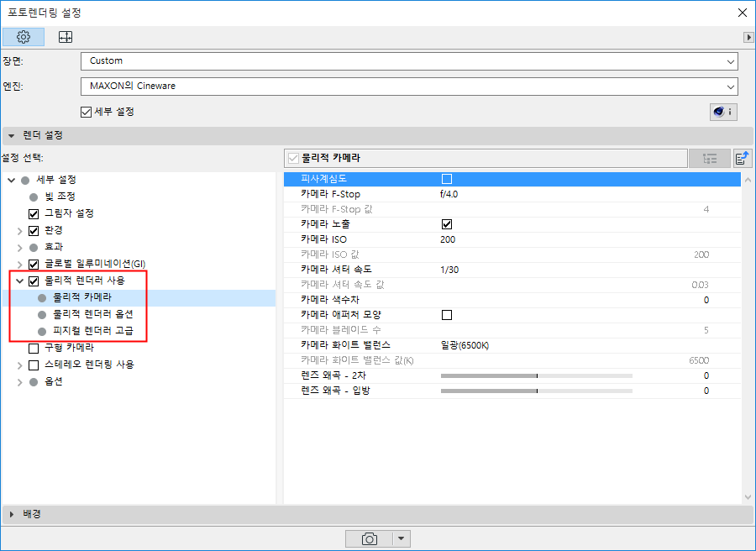The height and width of the screenshot is (551, 756).
Task: Select the 카메라 F-Stop 값 row
Action: 512,209
